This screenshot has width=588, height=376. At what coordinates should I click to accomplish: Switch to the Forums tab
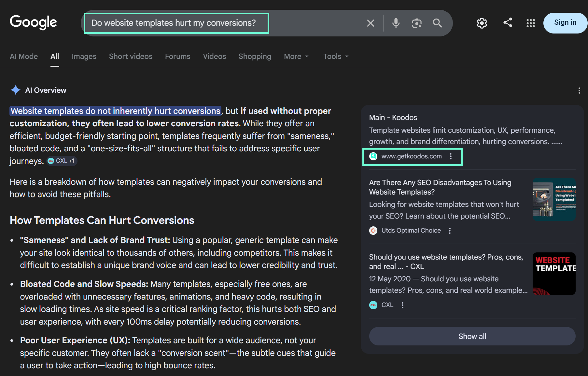[177, 56]
